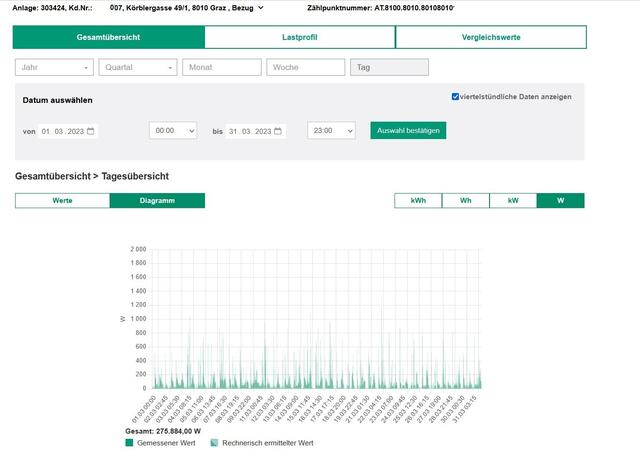
Task: Select the Wh unit button
Action: pyautogui.click(x=466, y=200)
